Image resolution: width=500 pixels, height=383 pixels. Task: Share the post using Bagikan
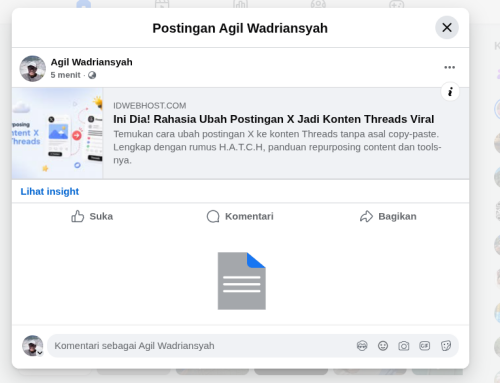point(388,216)
